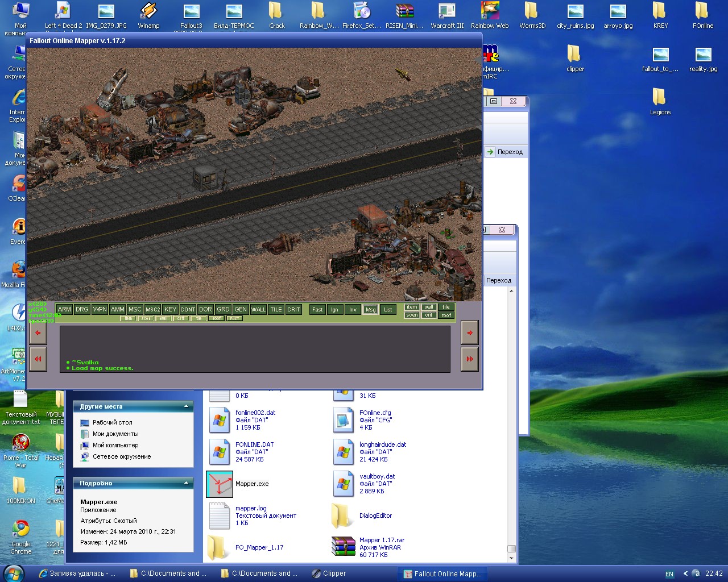Switch to Заливка удалась taskbar item
The image size is (728, 582).
click(77, 573)
